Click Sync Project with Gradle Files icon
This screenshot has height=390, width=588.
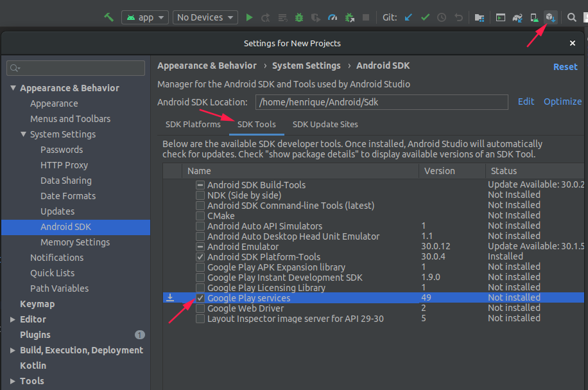coord(517,17)
